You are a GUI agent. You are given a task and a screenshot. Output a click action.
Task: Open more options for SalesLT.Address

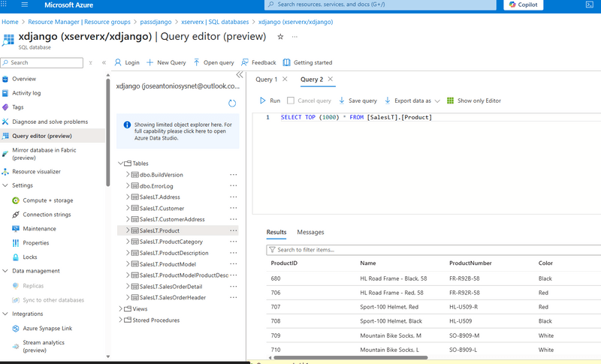click(x=234, y=197)
